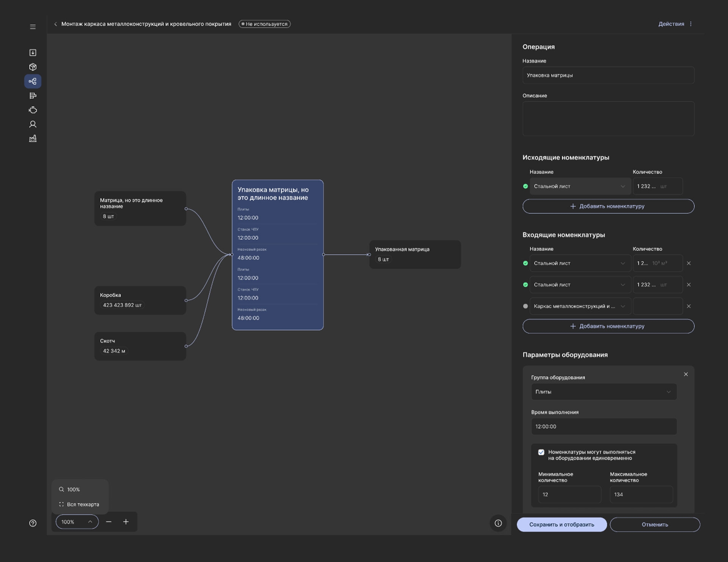This screenshot has height=562, width=728.
Task: Open the factory production sidebar icon
Action: point(33,138)
